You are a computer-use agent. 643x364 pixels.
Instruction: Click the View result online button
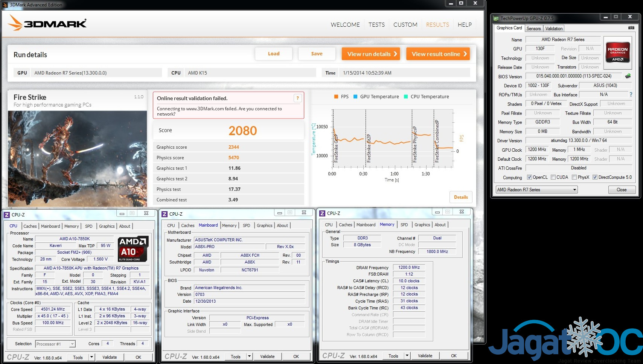(438, 54)
